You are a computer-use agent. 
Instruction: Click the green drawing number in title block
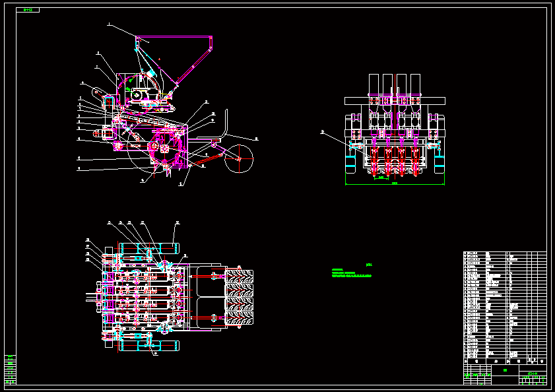pyautogui.click(x=533, y=374)
